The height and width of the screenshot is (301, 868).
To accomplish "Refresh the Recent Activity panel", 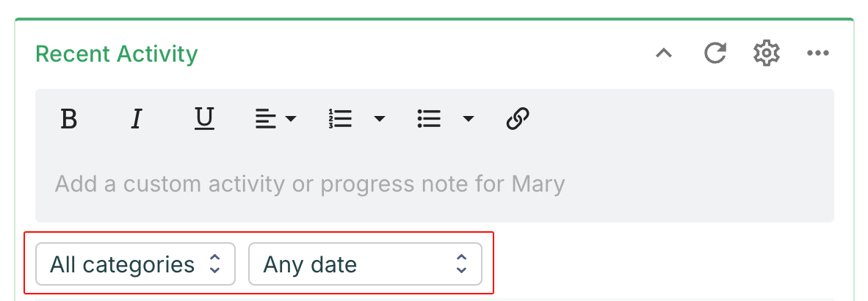I will (715, 54).
